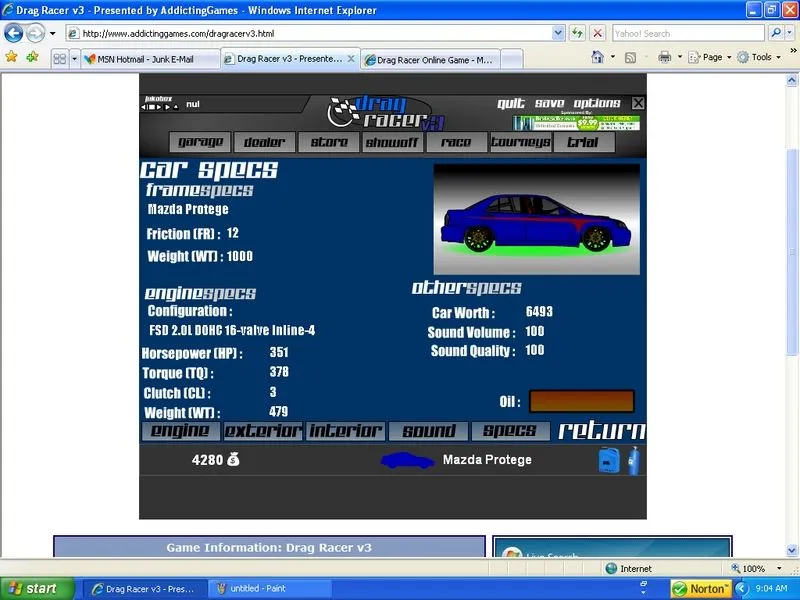
Task: Click the save game link
Action: click(549, 103)
